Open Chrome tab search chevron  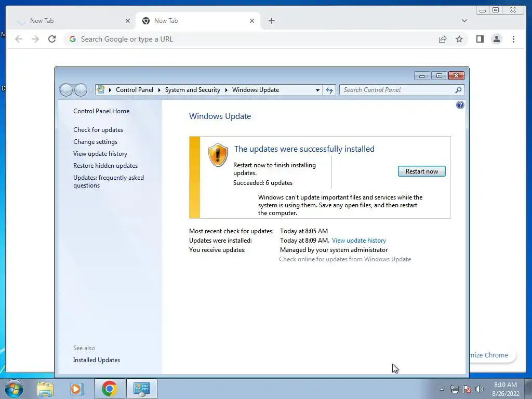[464, 21]
